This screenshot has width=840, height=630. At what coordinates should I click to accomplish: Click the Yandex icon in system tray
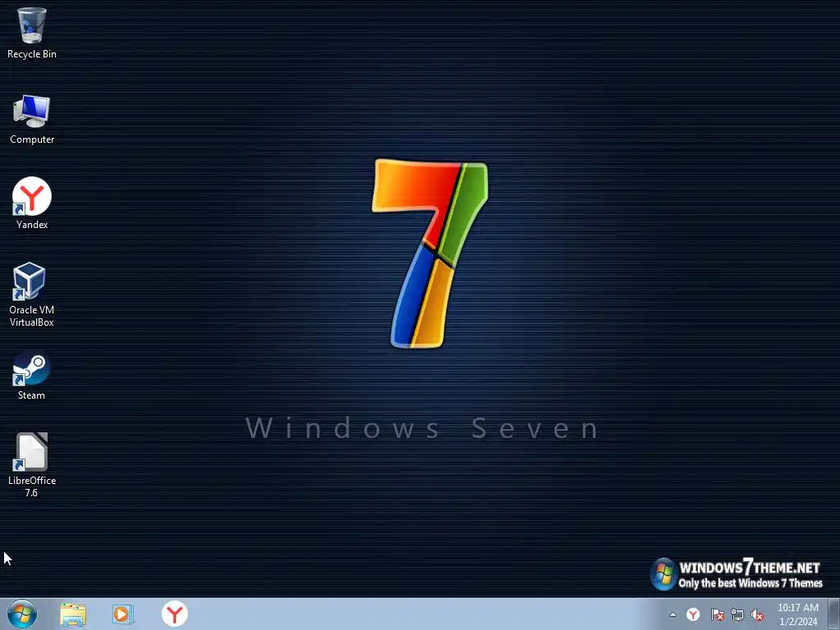[693, 614]
